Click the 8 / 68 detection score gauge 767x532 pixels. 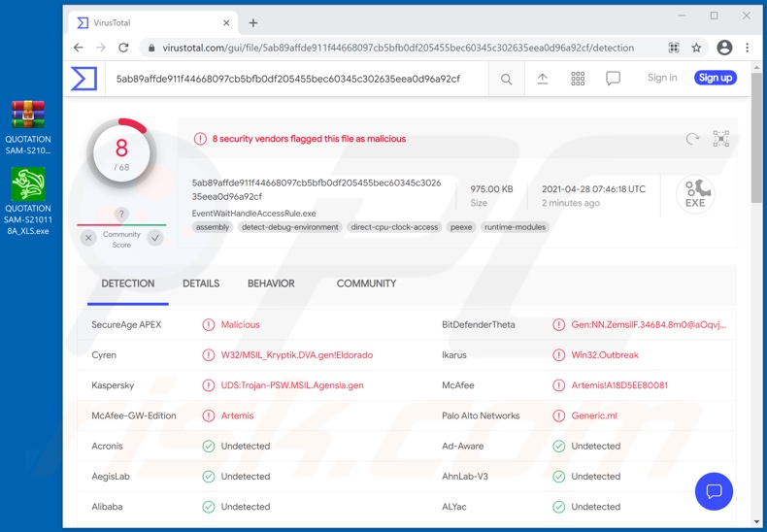pyautogui.click(x=121, y=153)
